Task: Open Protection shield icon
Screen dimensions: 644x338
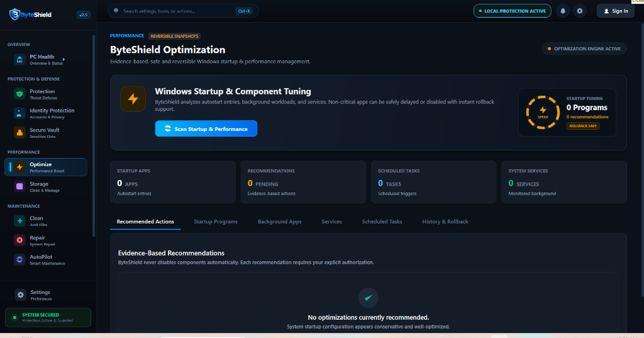Action: click(19, 94)
